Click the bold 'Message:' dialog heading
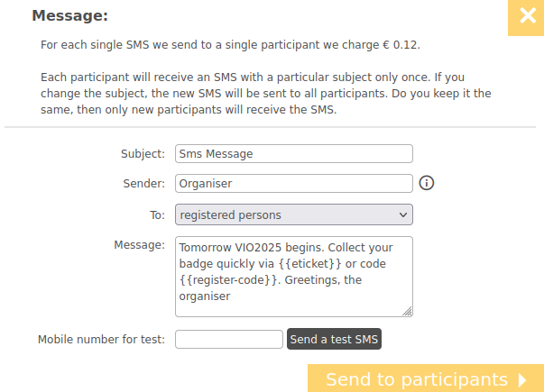The height and width of the screenshot is (392, 544). coord(70,15)
